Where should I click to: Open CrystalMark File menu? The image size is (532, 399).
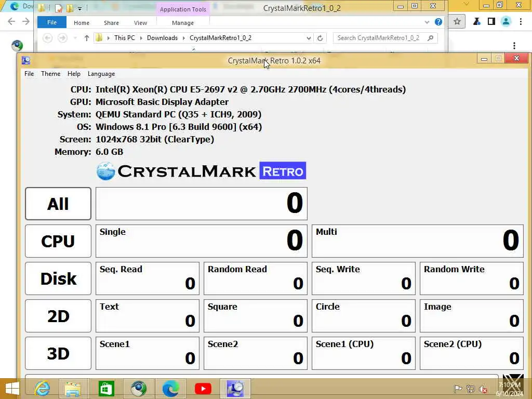click(x=29, y=74)
